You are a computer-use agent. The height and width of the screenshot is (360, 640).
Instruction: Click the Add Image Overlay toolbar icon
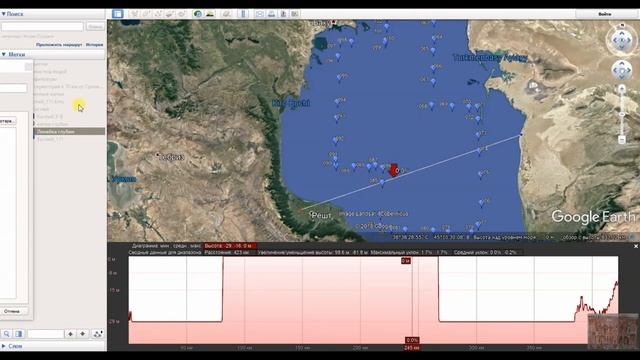[169, 14]
